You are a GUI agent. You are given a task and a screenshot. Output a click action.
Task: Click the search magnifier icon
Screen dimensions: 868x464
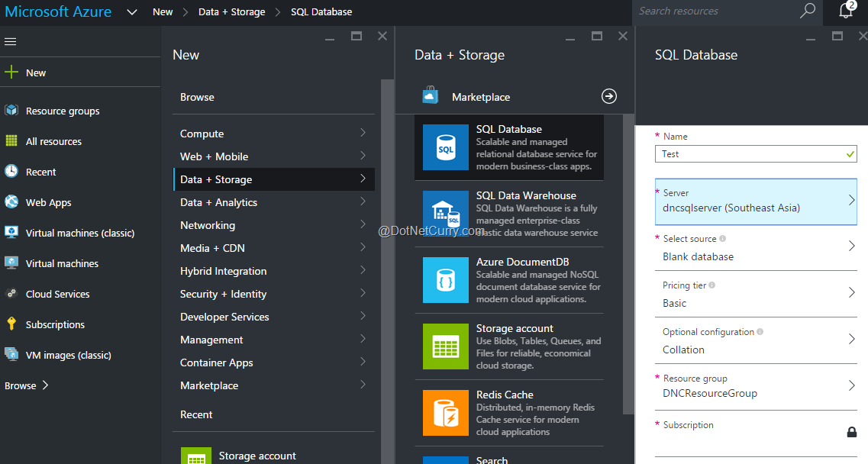coord(808,11)
